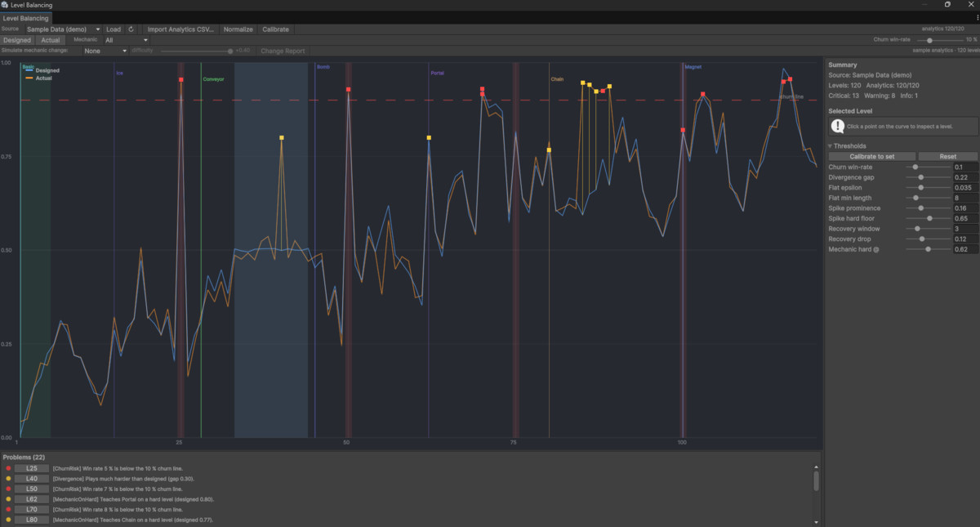The height and width of the screenshot is (527, 980).
Task: Click Import Analytics CSV button
Action: (180, 29)
